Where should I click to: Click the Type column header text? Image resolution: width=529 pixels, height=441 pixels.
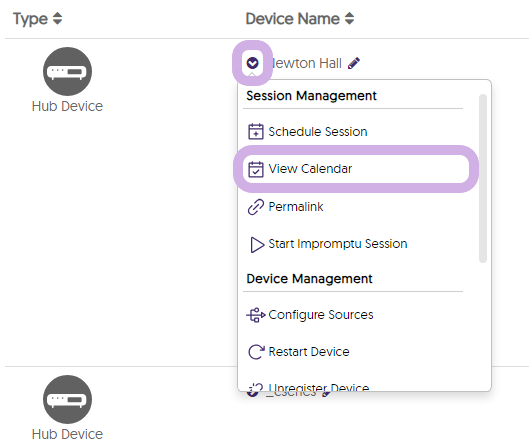(30, 19)
